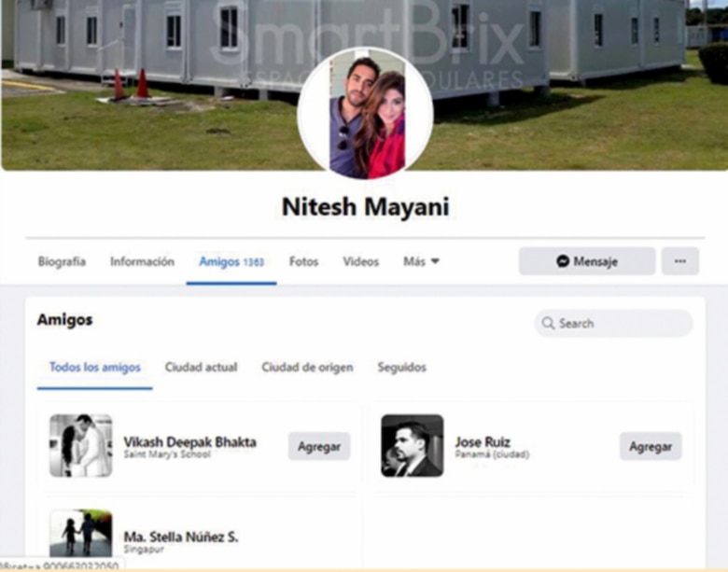This screenshot has height=572, width=728.
Task: Click the Amigos section heading
Action: coord(65,319)
